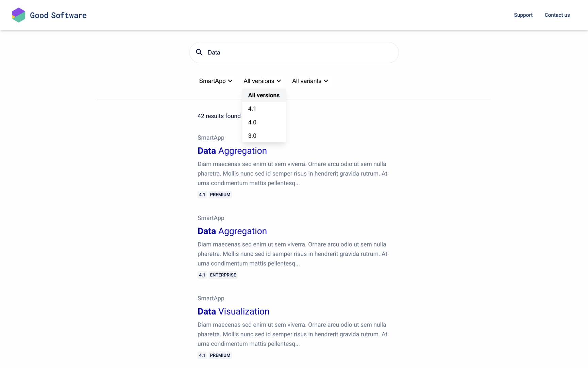Open the Data Aggregation Enterprise result
Viewport: 588px width, 368px height.
click(x=232, y=231)
